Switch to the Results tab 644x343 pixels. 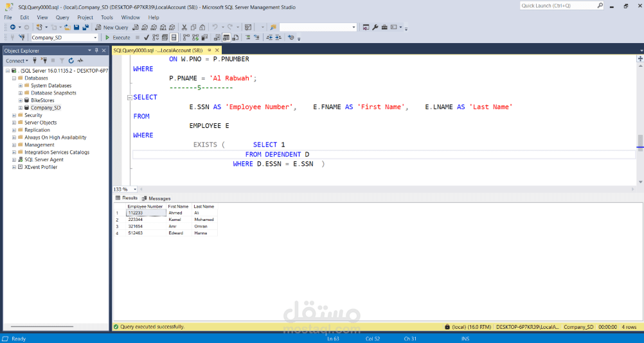(127, 198)
